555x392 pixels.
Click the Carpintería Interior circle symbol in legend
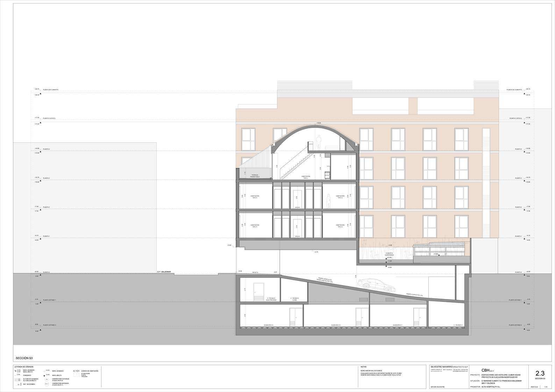pyautogui.click(x=47, y=384)
